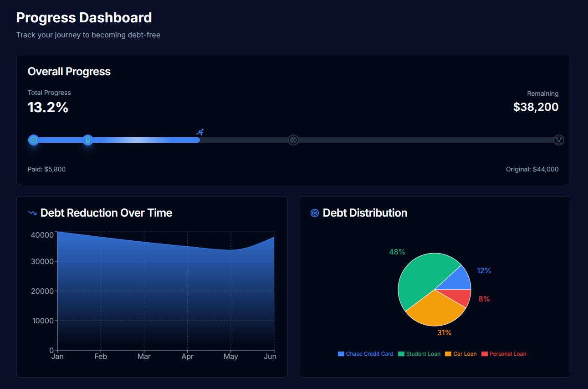This screenshot has height=389, width=588.
Task: Toggle Personal Loan in the pie legend
Action: click(504, 353)
